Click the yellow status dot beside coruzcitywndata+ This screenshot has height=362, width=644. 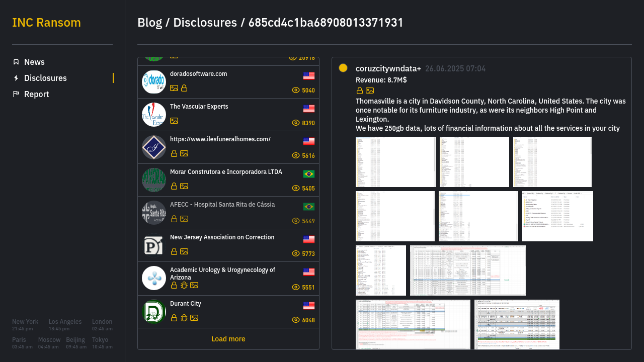[343, 68]
